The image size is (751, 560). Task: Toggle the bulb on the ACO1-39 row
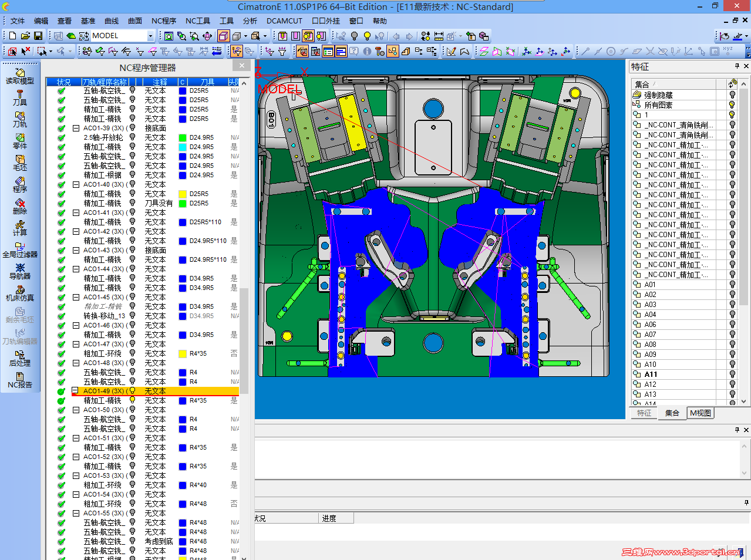pos(132,128)
